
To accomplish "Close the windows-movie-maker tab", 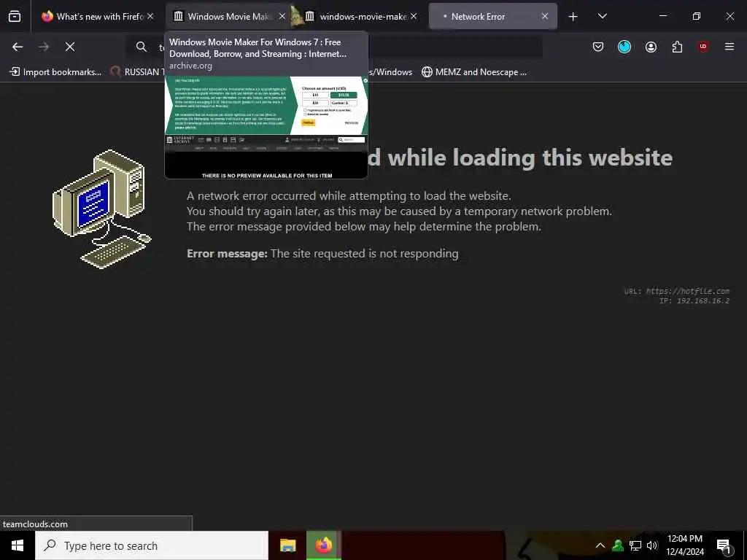I will 414,16.
